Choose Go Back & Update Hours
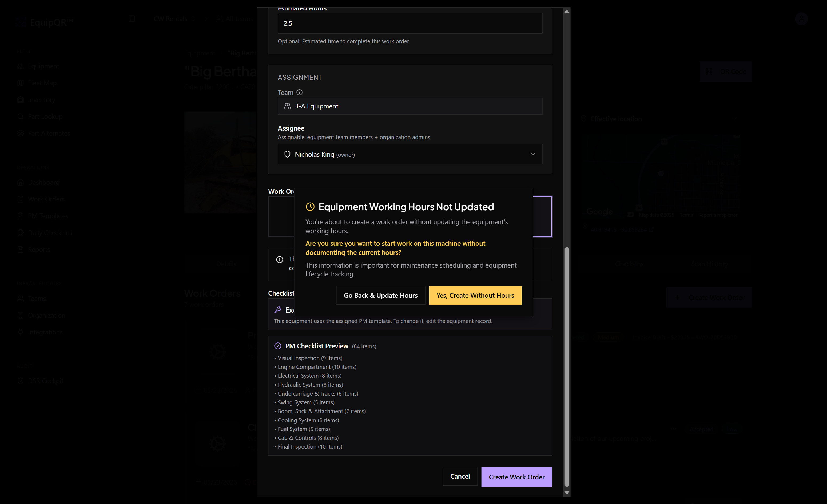This screenshot has width=827, height=504. 381,295
